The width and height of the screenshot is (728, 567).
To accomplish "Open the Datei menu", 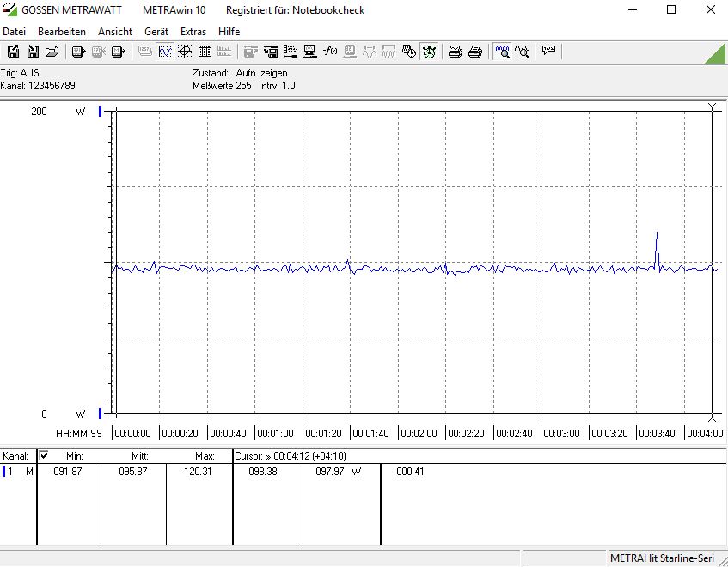I will 14,32.
